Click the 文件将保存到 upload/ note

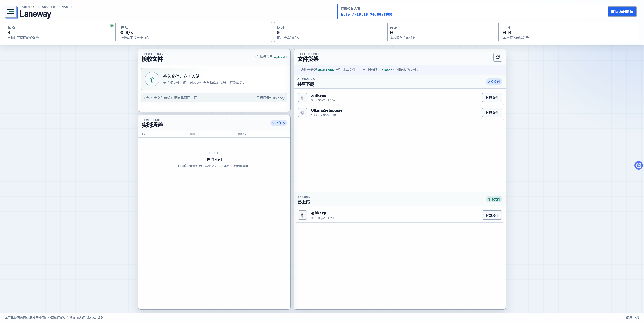(x=270, y=57)
